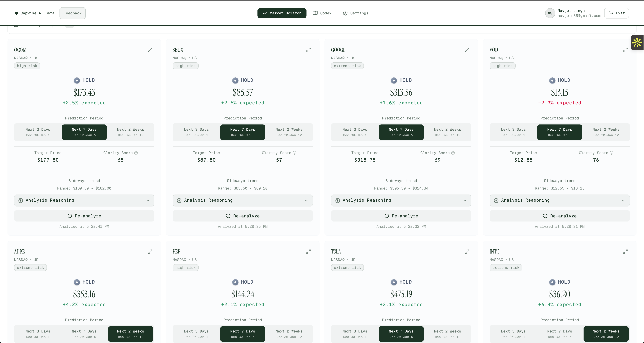Screen dimensions: 644x343
Task: Expand Analysis Reasoning on GOOGL card
Action: (x=401, y=200)
